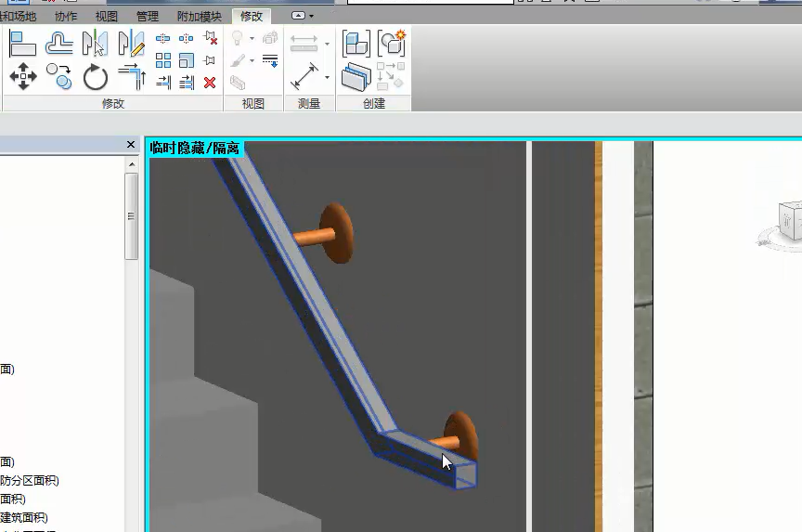The image size is (802, 532).
Task: Activate the Offset tool
Action: pyautogui.click(x=59, y=44)
